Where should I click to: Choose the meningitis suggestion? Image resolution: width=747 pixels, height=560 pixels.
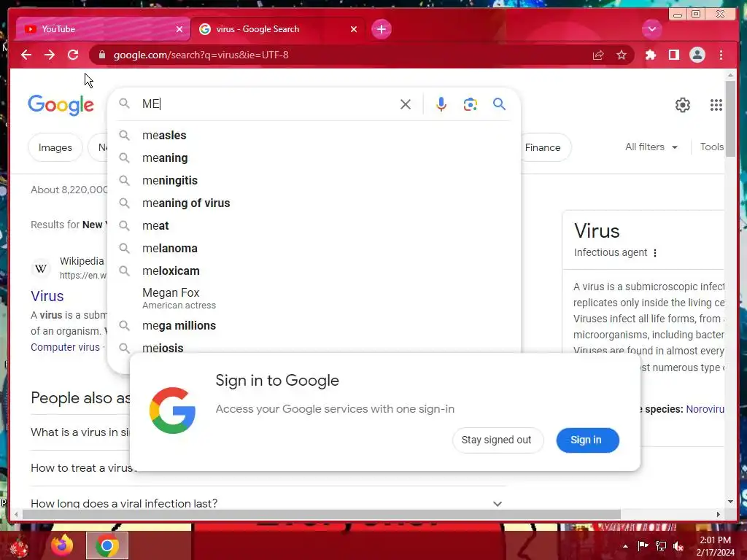(314, 181)
